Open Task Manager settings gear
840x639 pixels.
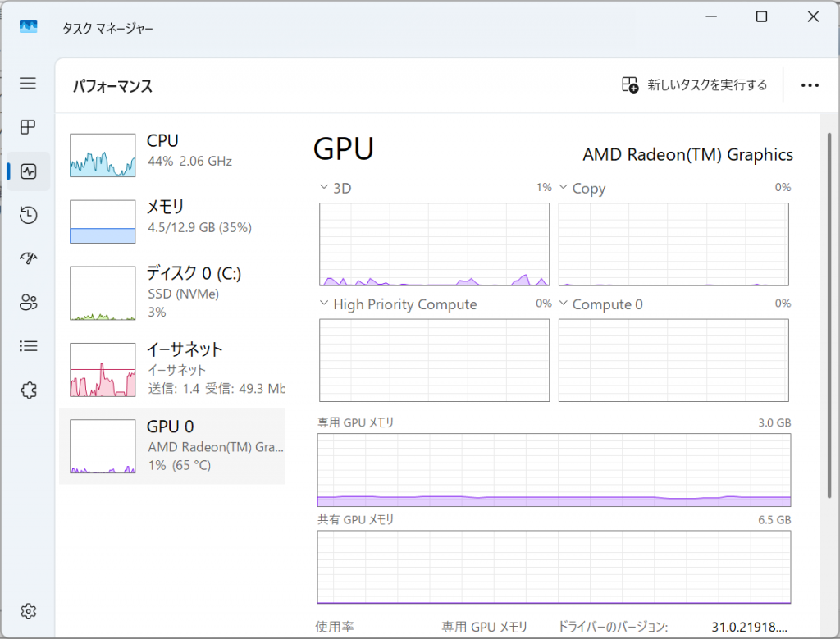[x=28, y=611]
